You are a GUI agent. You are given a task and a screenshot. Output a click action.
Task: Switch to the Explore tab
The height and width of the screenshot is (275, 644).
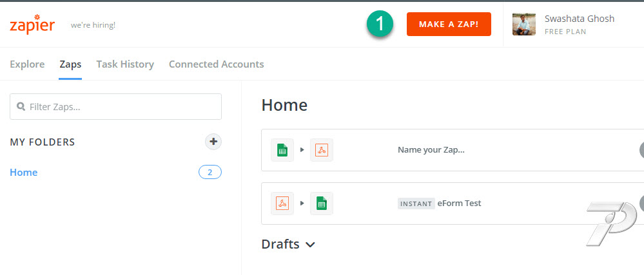[x=27, y=64]
